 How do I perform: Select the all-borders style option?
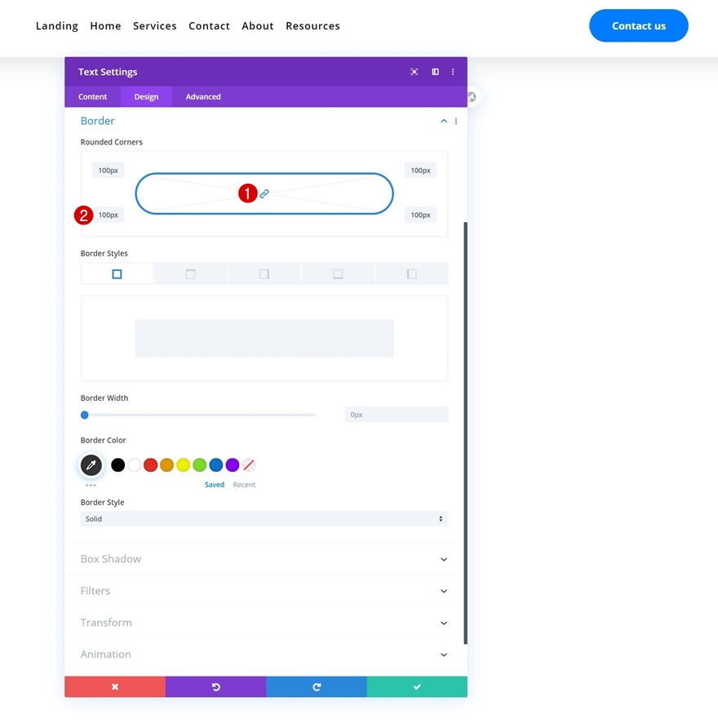click(x=117, y=274)
